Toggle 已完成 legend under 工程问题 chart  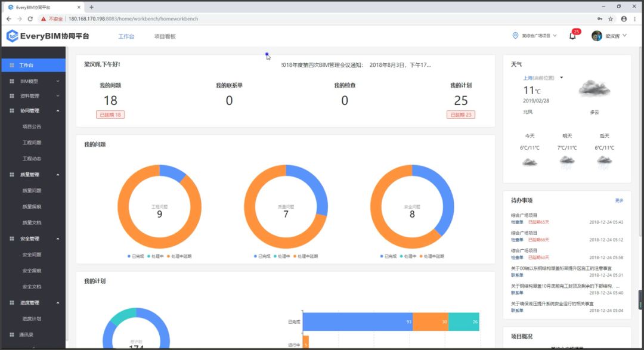135,256
